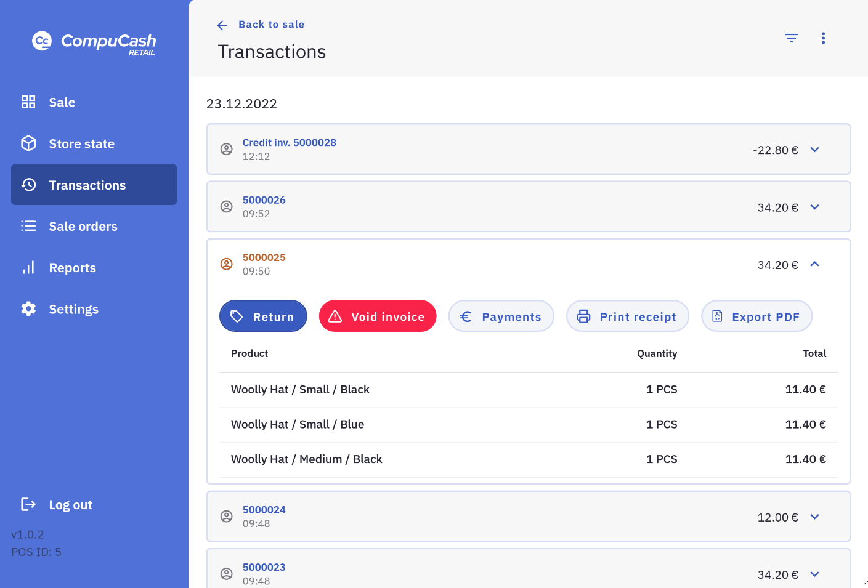Viewport: 868px width, 588px height.
Task: Click the CompuCash Retail logo
Action: pos(94,42)
